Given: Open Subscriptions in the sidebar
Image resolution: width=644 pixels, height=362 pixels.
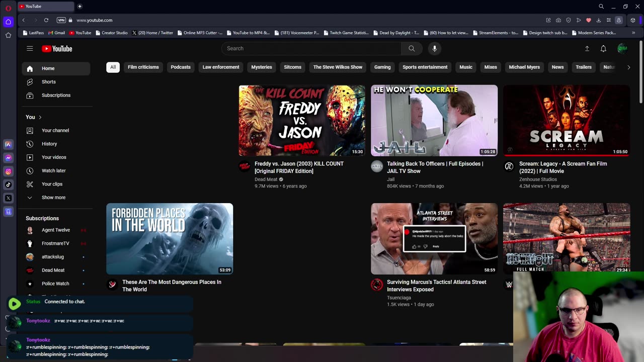Looking at the screenshot, I should (56, 95).
